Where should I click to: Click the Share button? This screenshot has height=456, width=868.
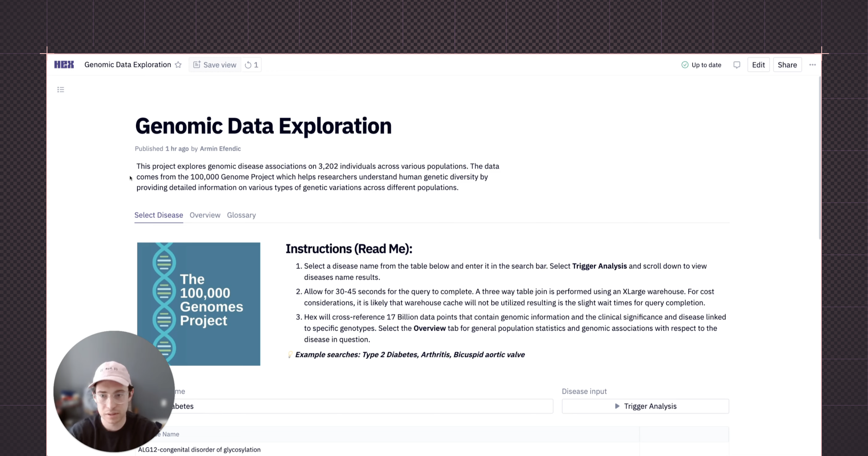pyautogui.click(x=787, y=65)
